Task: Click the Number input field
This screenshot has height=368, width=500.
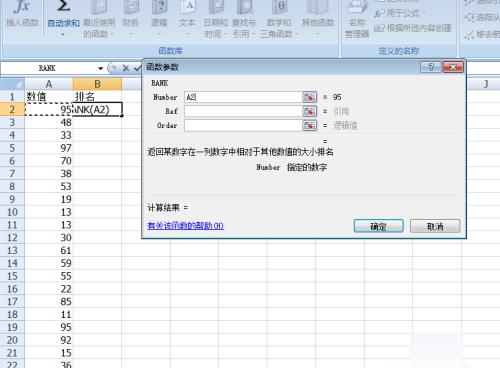Action: tap(243, 97)
